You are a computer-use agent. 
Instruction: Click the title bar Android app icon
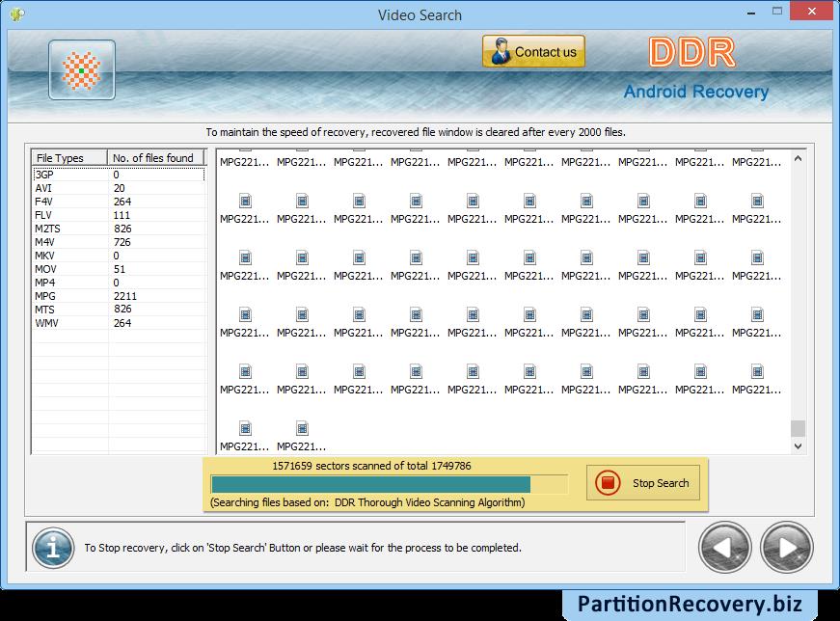[16, 14]
